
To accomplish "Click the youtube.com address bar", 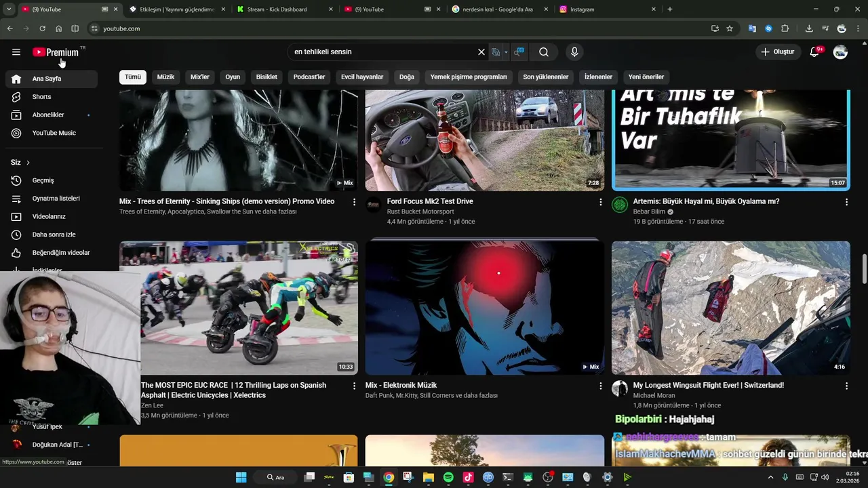I will click(400, 28).
